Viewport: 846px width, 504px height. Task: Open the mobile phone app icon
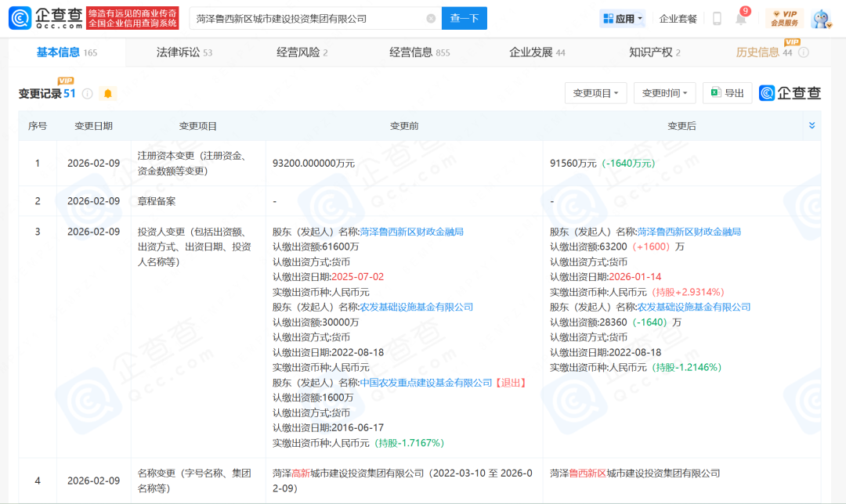(717, 19)
